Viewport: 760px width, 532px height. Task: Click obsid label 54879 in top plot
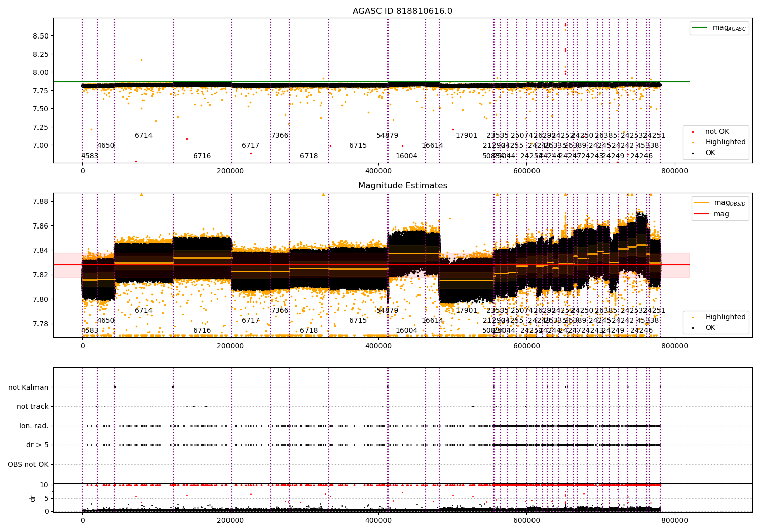(x=387, y=136)
